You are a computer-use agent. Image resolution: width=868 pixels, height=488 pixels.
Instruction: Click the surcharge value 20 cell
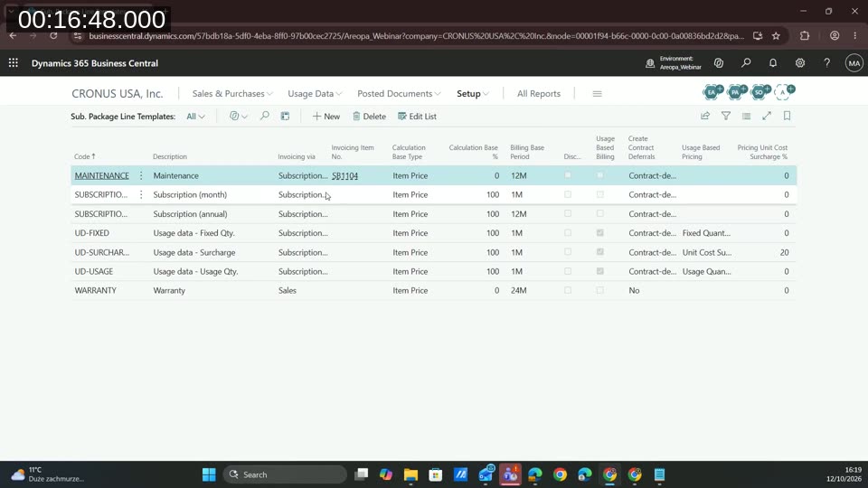click(785, 252)
